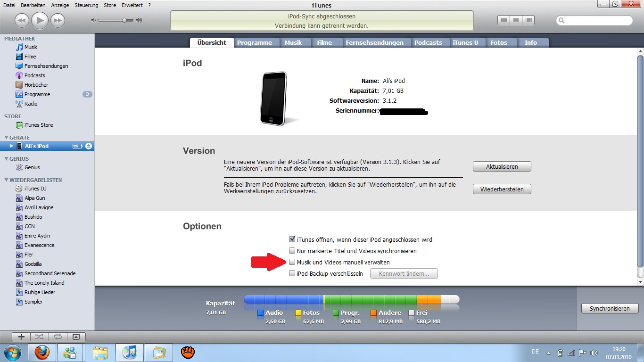
Task: Click the Kennwort ändern button
Action: 404,273
